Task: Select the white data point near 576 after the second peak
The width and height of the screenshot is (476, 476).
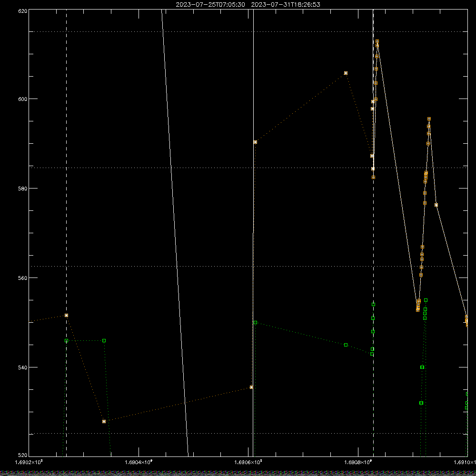Action: pyautogui.click(x=436, y=205)
